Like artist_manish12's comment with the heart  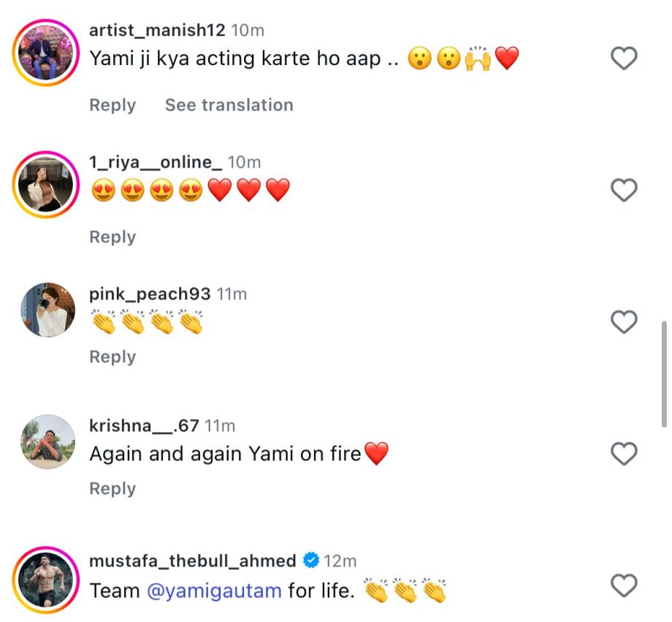pyautogui.click(x=624, y=58)
